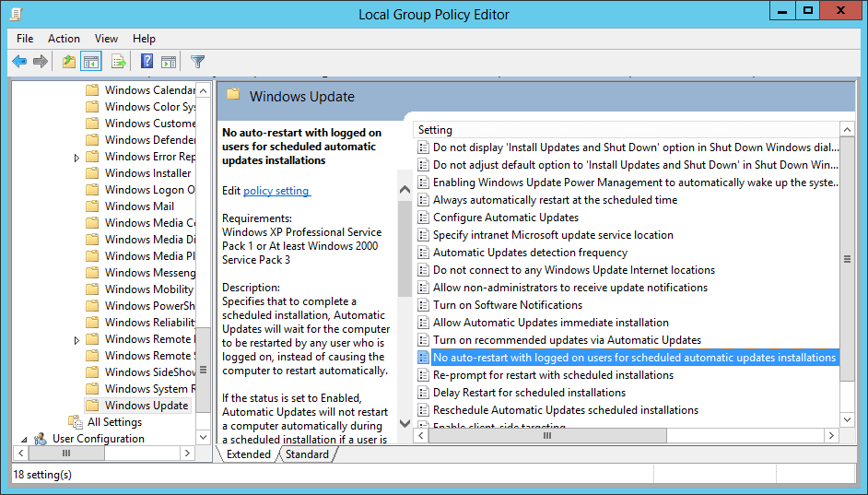This screenshot has height=495, width=868.
Task: Expand the Windows Error Reporting tree node
Action: pos(77,158)
